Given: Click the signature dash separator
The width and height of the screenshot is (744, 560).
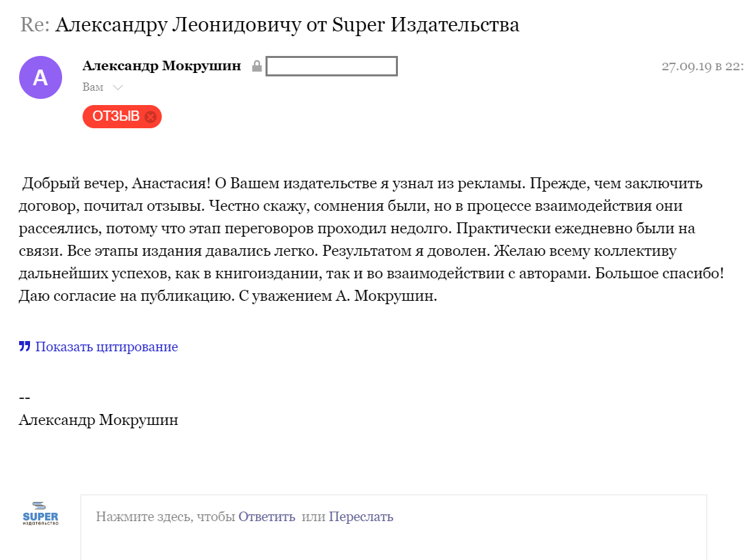Looking at the screenshot, I should 25,398.
